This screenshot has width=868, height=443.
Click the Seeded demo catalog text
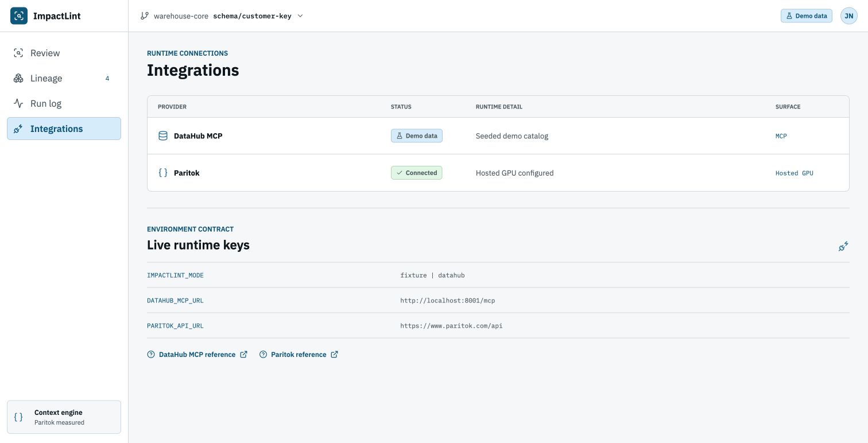(512, 136)
